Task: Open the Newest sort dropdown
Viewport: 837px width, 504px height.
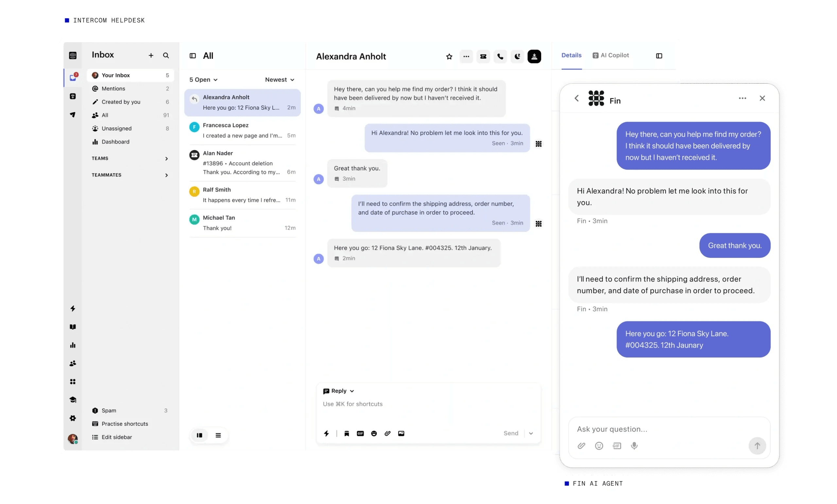Action: (x=279, y=80)
